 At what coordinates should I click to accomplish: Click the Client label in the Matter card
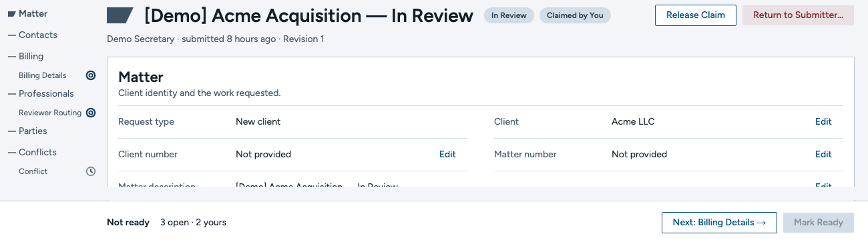(506, 121)
